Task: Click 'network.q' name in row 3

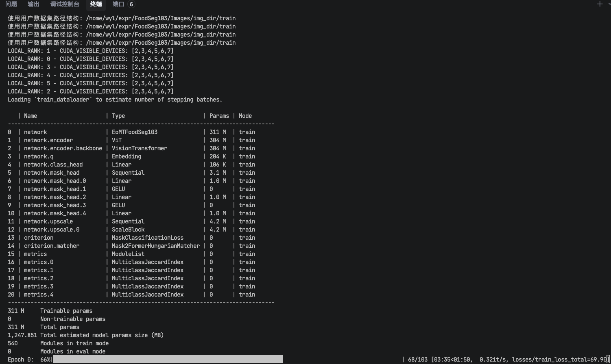Action: tap(39, 156)
